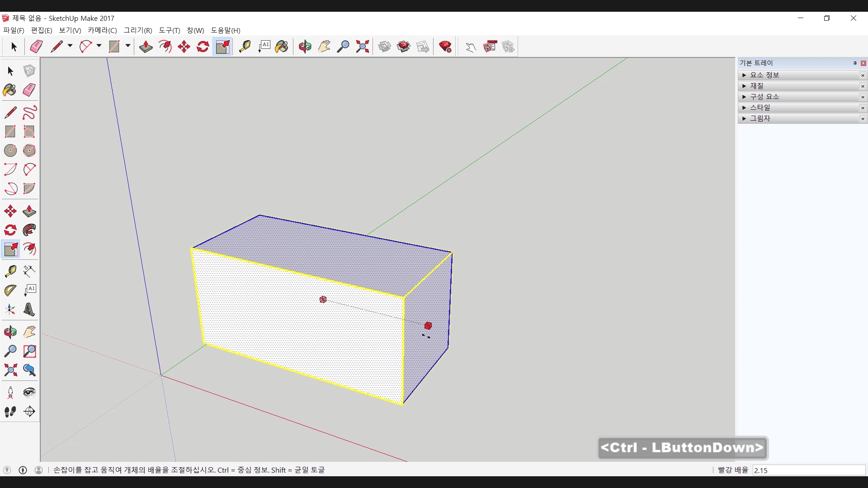Select the Circle tool in left toolbar
868x488 pixels.
10,150
